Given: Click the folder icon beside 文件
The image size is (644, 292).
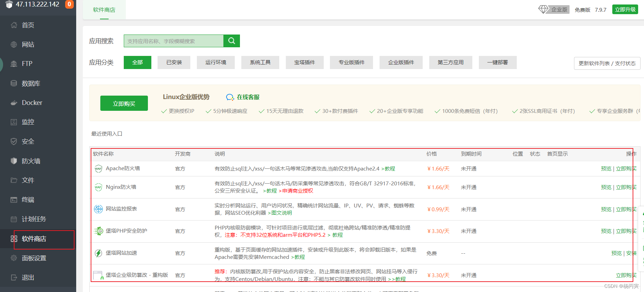Looking at the screenshot, I should click(14, 180).
